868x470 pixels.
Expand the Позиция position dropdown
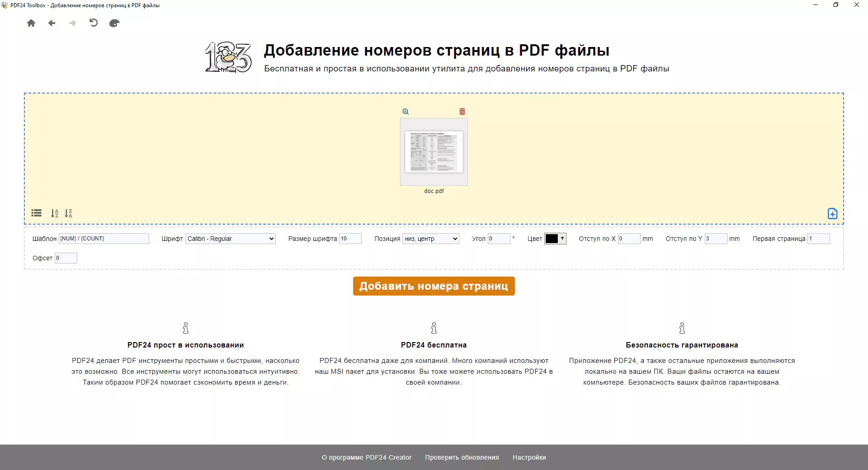click(x=430, y=239)
